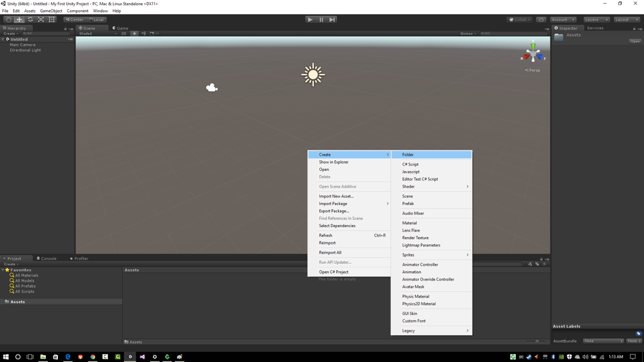Click the Project search-by-type icon
Image resolution: width=644 pixels, height=362 pixels.
[x=530, y=264]
